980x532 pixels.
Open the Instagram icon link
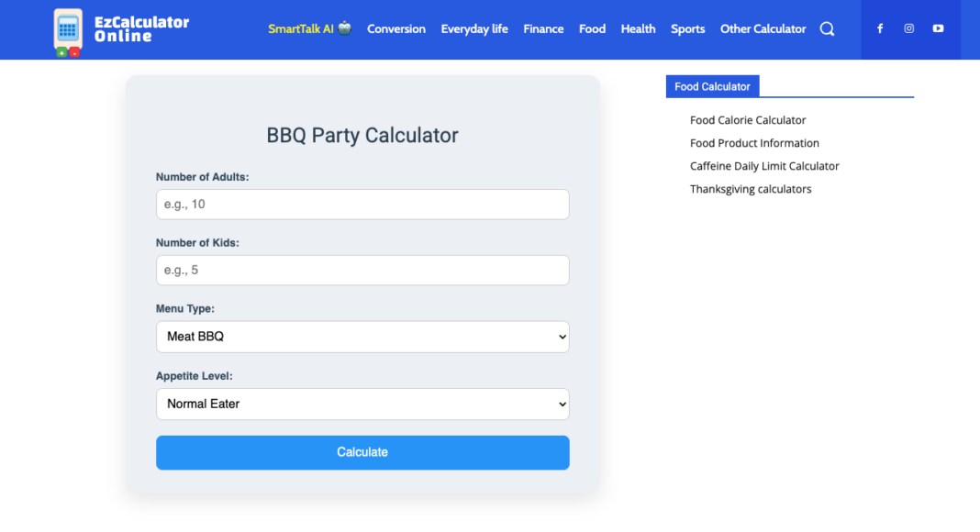click(908, 28)
